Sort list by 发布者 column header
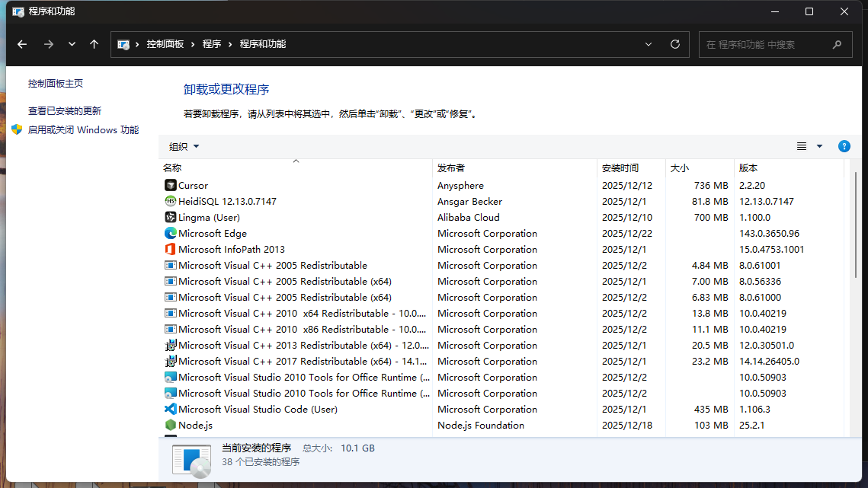Image resolution: width=868 pixels, height=488 pixels. pos(451,167)
